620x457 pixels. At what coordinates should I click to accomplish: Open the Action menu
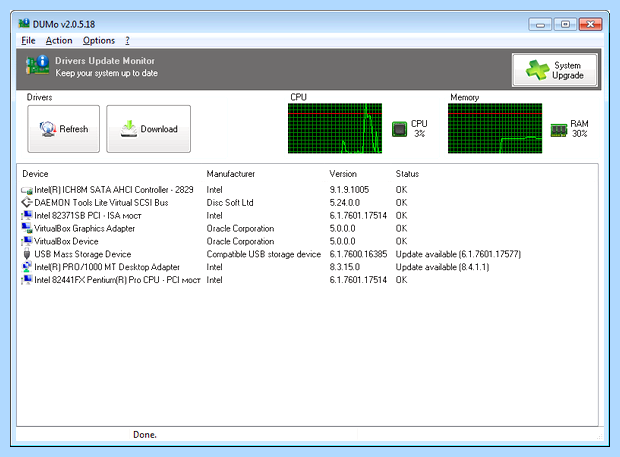pyautogui.click(x=59, y=40)
